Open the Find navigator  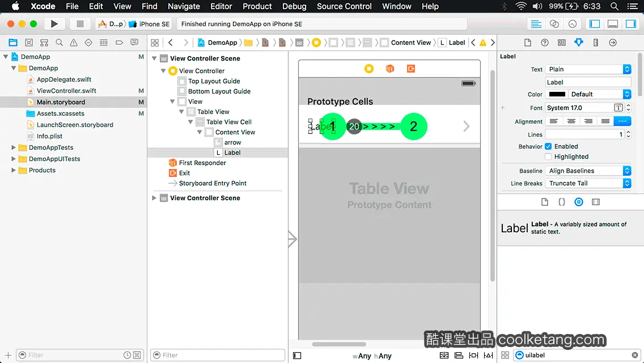59,43
